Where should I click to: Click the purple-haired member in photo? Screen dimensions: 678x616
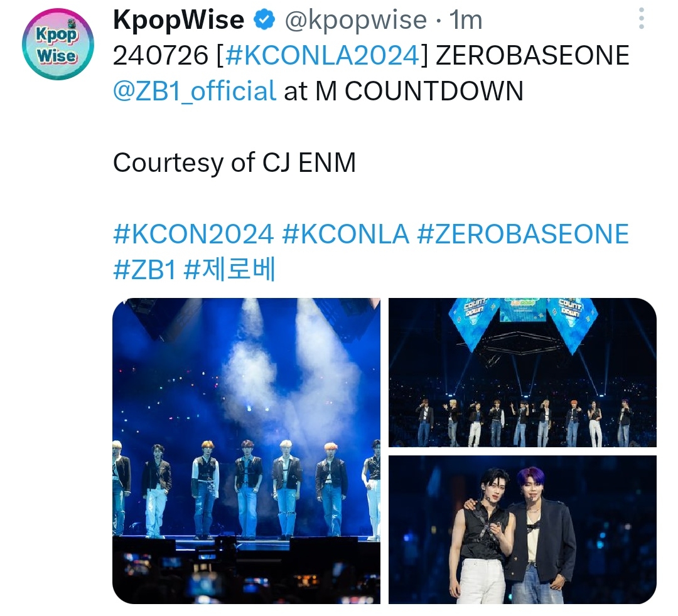coord(543,536)
